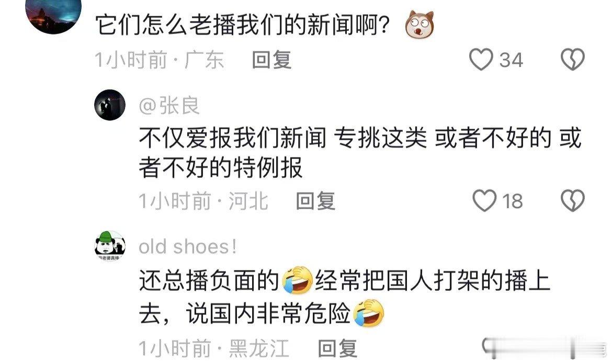This screenshot has width=612, height=364.
Task: Dislike the top comment from 广东
Action: click(573, 60)
